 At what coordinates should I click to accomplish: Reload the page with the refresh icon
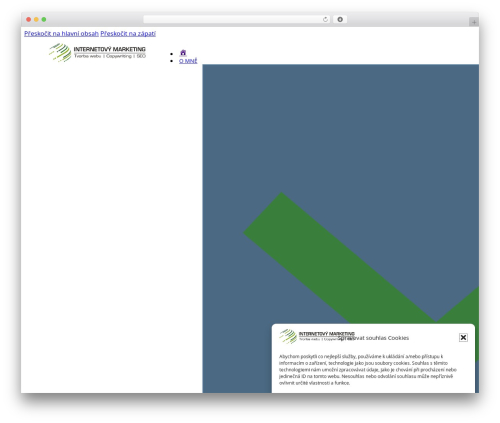pos(325,19)
